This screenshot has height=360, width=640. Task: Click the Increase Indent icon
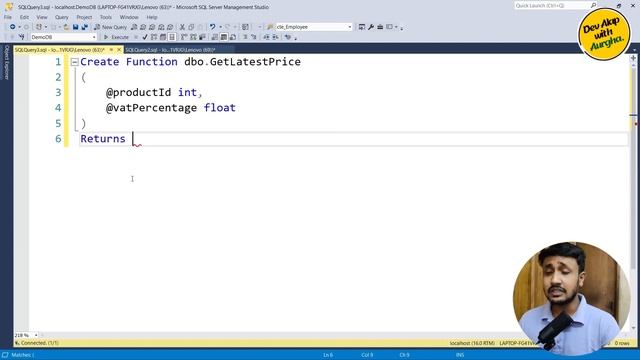(276, 37)
